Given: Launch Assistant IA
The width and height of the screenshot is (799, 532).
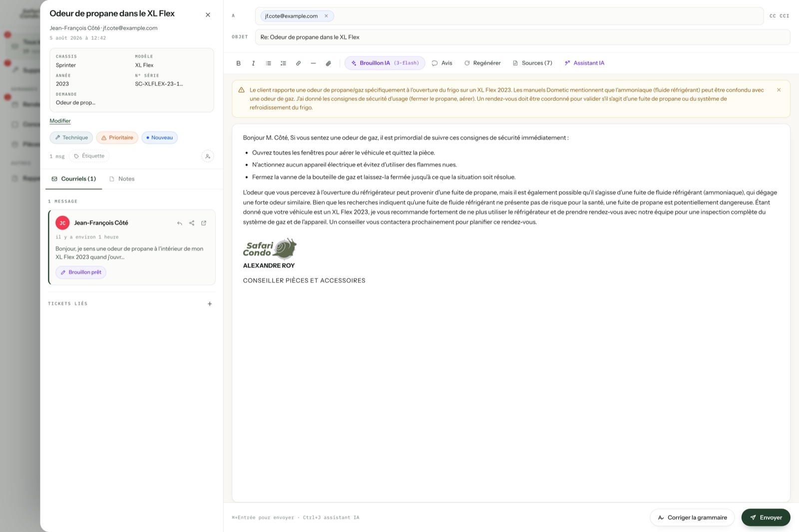Looking at the screenshot, I should point(584,63).
